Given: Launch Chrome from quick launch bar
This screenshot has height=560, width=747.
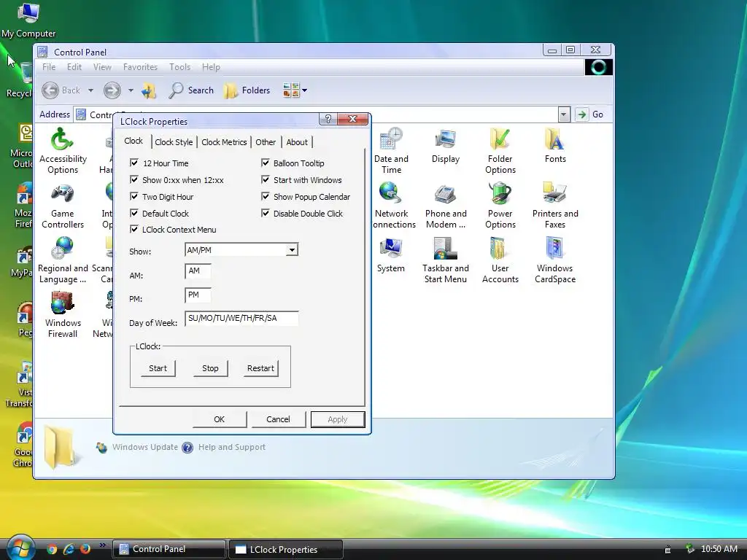Looking at the screenshot, I should pyautogui.click(x=52, y=549).
